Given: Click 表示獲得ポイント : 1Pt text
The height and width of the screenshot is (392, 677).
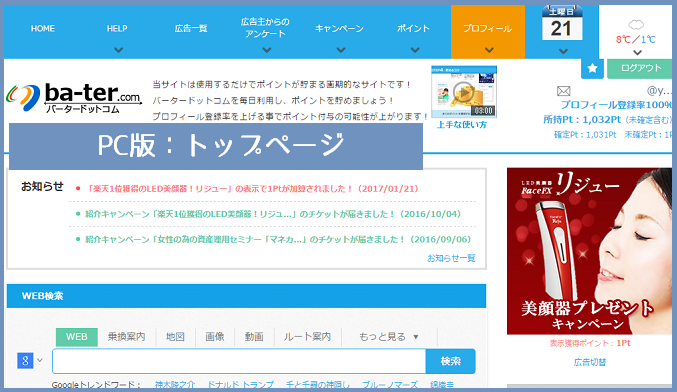Looking at the screenshot, I should [x=590, y=343].
